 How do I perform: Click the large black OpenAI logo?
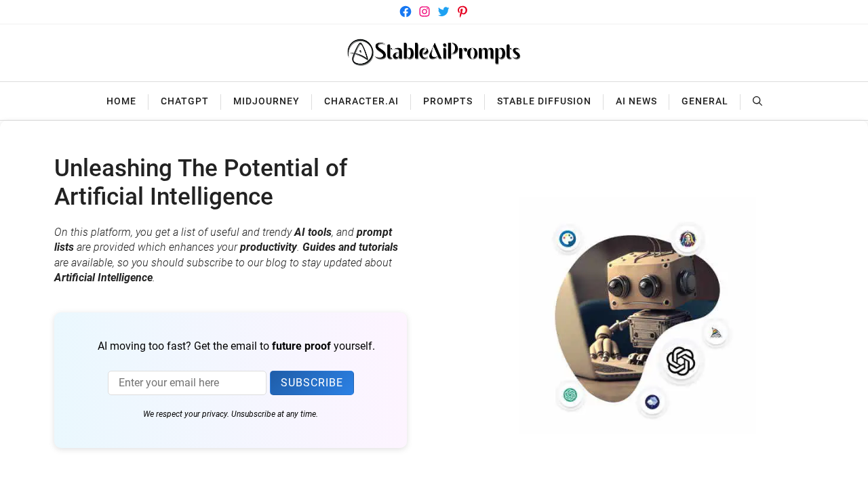(x=680, y=361)
